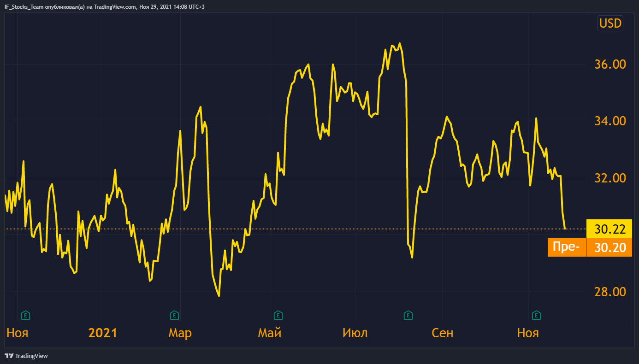Viewport: 639px width, 364px height.
Task: Click the IF_Stocks_Team publication header text
Action: point(104,6)
